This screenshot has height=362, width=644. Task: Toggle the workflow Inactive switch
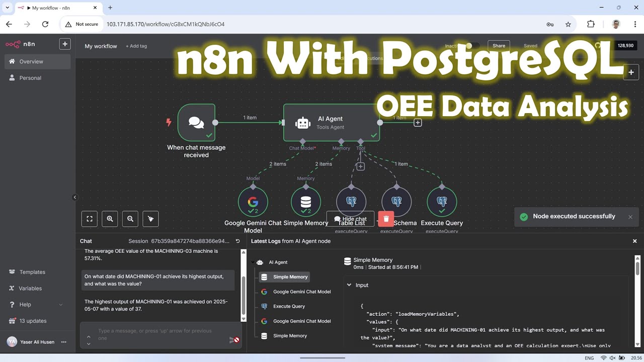click(x=472, y=46)
